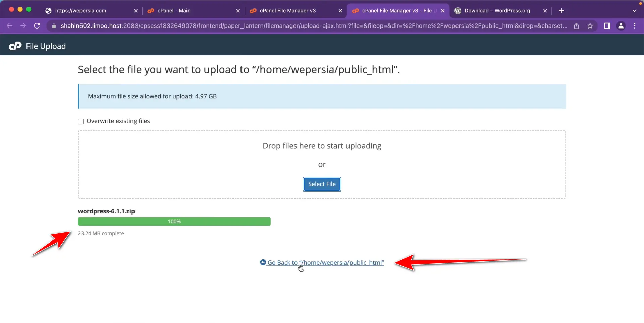Click the macOS red close window button
This screenshot has width=644, height=323.
[x=11, y=9]
